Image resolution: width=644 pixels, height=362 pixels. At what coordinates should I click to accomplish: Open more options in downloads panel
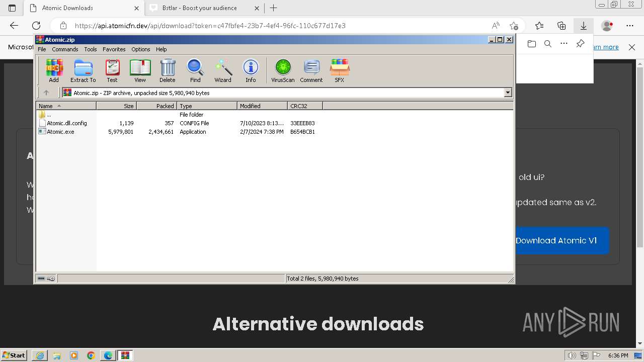564,44
